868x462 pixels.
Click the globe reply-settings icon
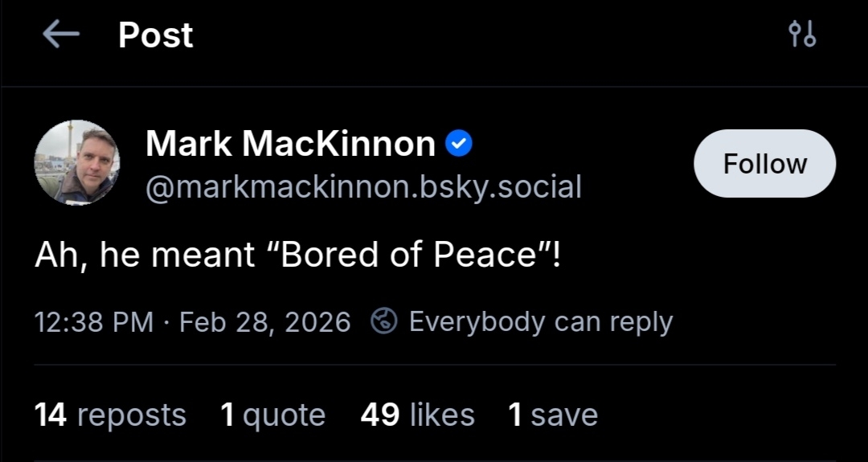coord(384,321)
